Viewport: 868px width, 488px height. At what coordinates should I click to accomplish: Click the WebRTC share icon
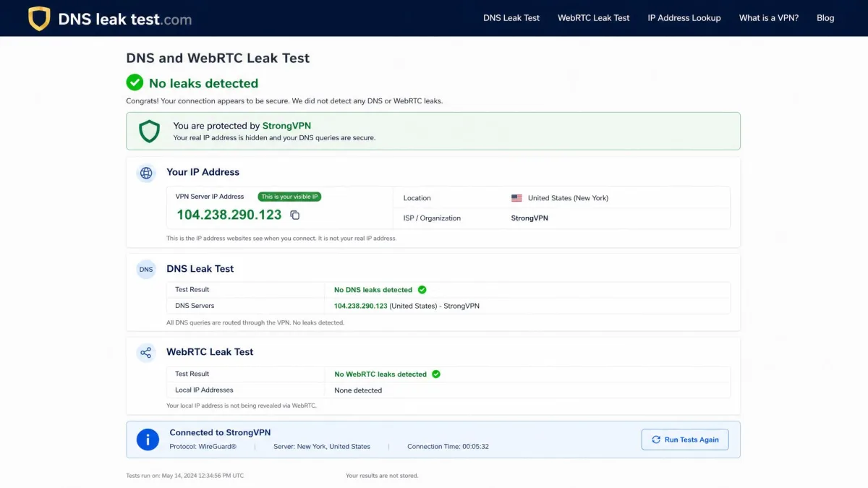(x=146, y=353)
